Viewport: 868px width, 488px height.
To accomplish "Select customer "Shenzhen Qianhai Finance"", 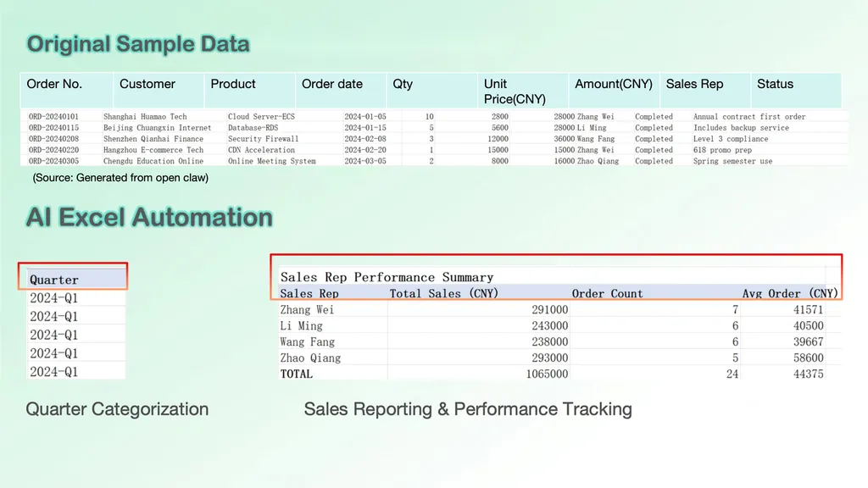I will [x=153, y=139].
